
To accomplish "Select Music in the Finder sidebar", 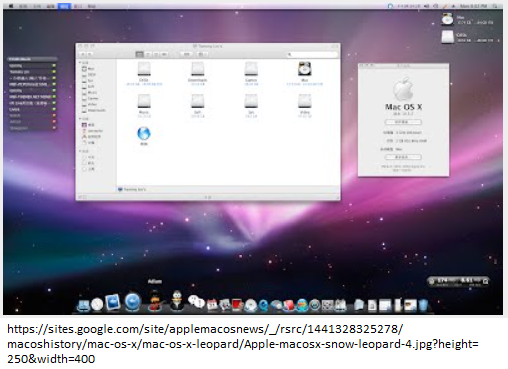I will 92,92.
